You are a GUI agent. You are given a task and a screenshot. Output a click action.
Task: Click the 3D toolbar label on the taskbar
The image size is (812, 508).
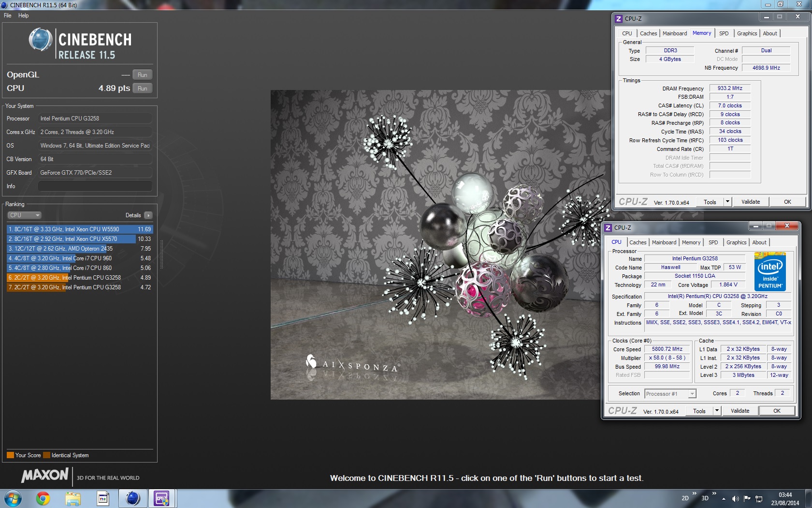[705, 498]
